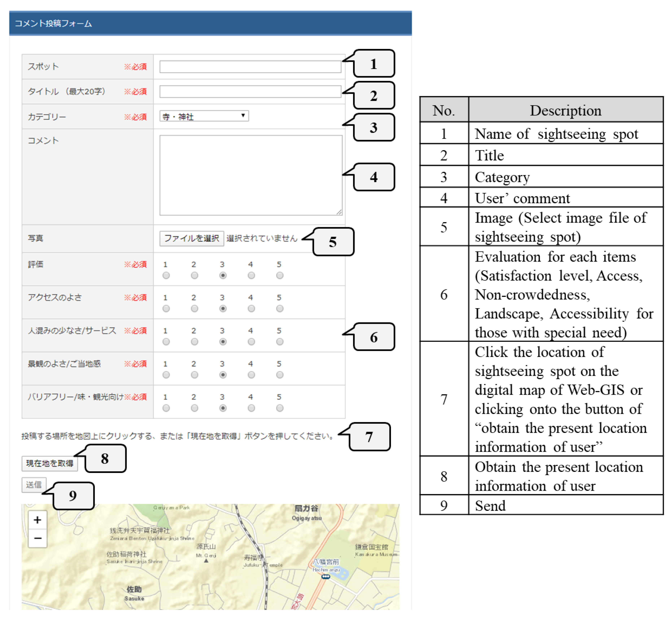Select rating 2 for 景観のよさ/ご当地感 row
This screenshot has height=620, width=672.
coord(194,375)
